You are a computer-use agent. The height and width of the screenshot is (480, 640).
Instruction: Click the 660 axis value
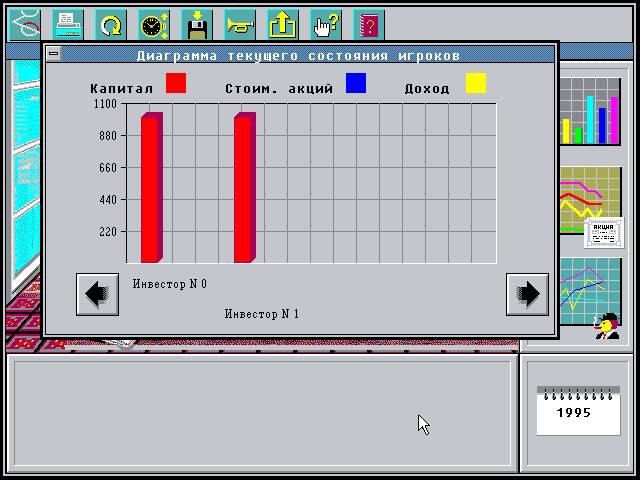(x=108, y=168)
